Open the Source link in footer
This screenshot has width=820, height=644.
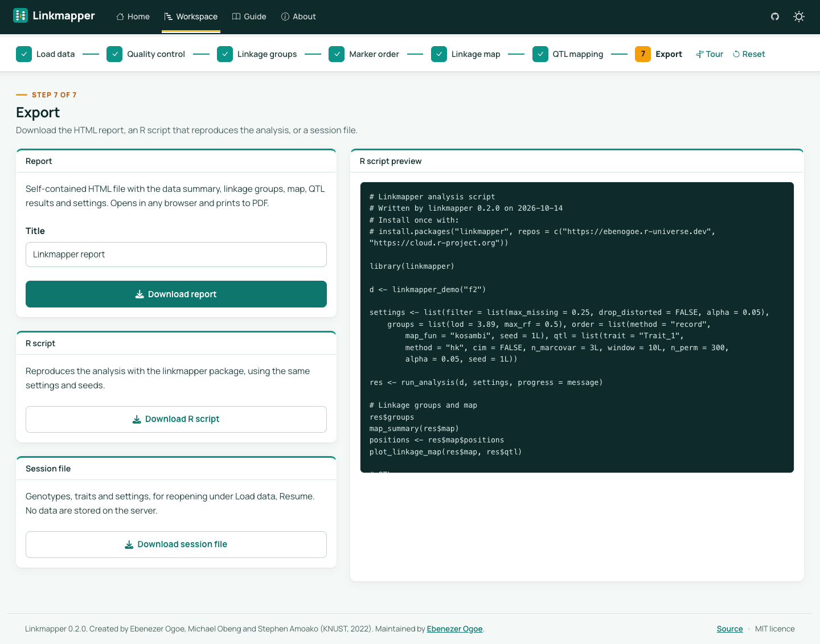(x=729, y=629)
